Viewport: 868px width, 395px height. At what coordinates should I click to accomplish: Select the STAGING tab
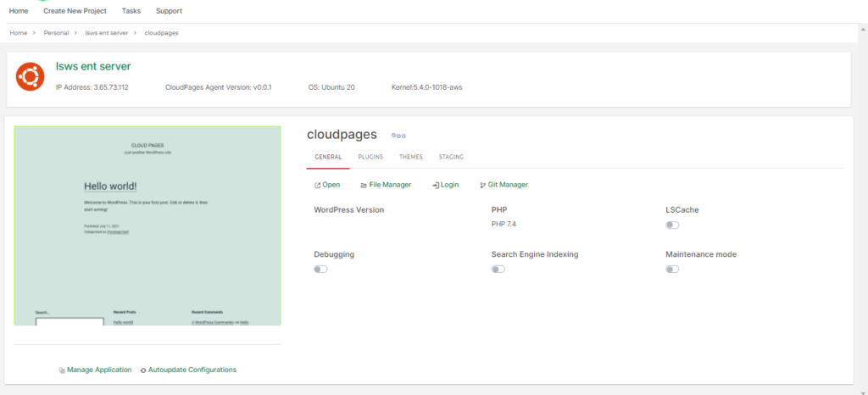coord(451,157)
